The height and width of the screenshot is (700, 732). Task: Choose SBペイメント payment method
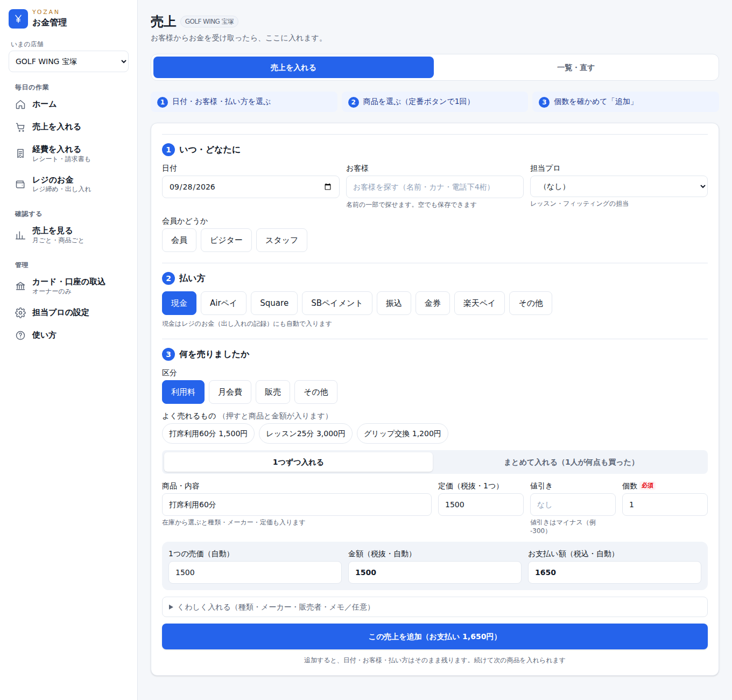pos(337,303)
